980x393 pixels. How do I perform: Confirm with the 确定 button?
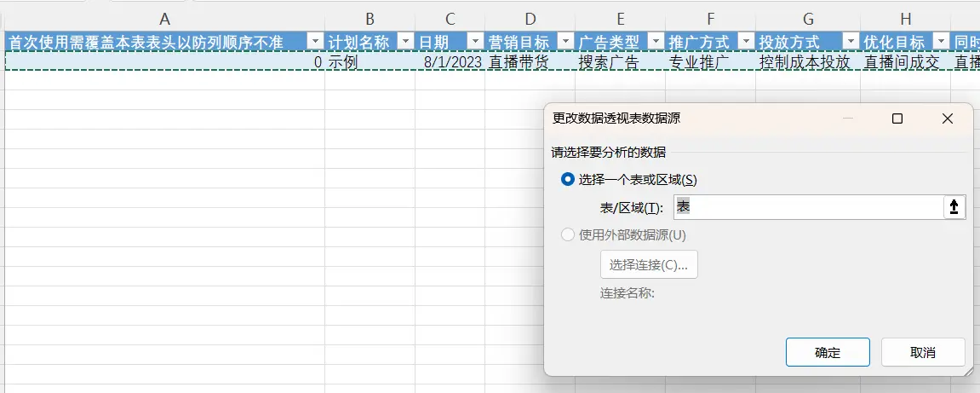click(x=827, y=352)
